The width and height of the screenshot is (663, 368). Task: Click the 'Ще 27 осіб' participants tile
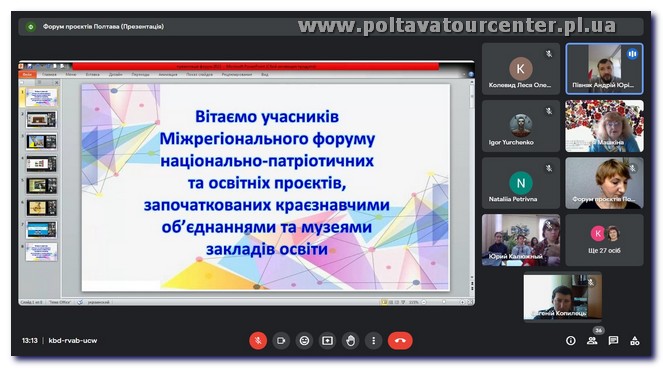click(x=604, y=240)
